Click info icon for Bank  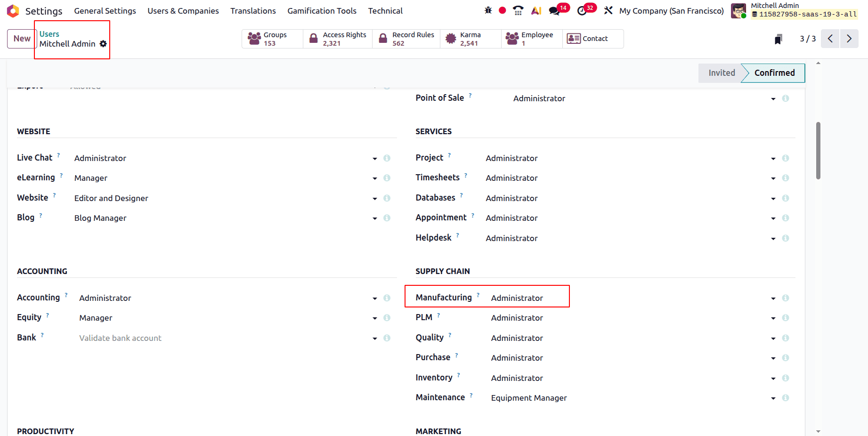pyautogui.click(x=387, y=338)
